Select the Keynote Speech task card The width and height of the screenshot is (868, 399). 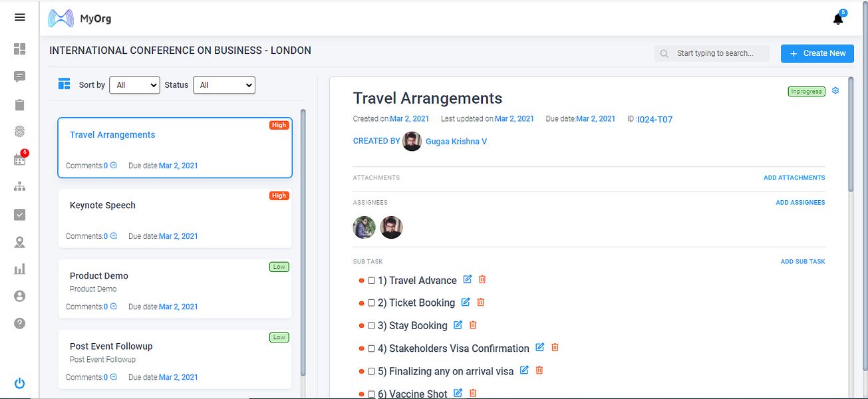(175, 218)
